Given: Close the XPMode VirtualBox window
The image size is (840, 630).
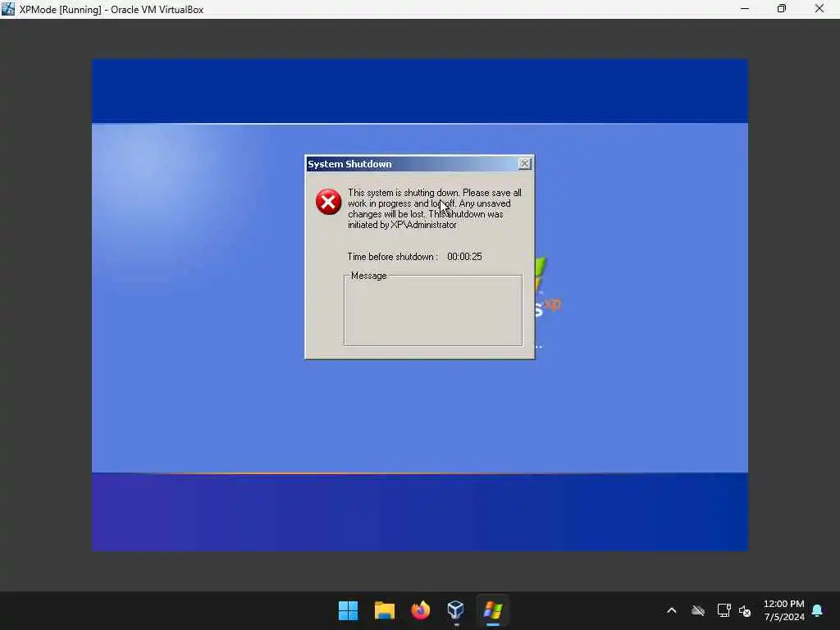Looking at the screenshot, I should coord(819,9).
